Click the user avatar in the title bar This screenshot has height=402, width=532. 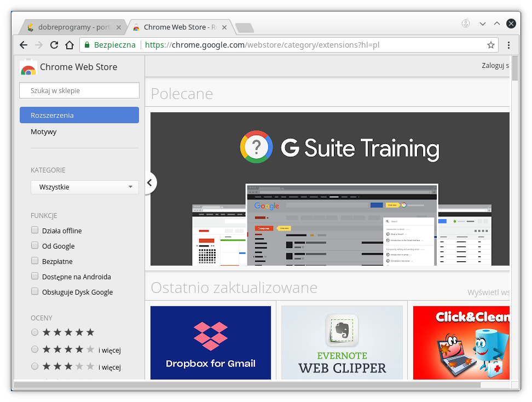point(466,23)
